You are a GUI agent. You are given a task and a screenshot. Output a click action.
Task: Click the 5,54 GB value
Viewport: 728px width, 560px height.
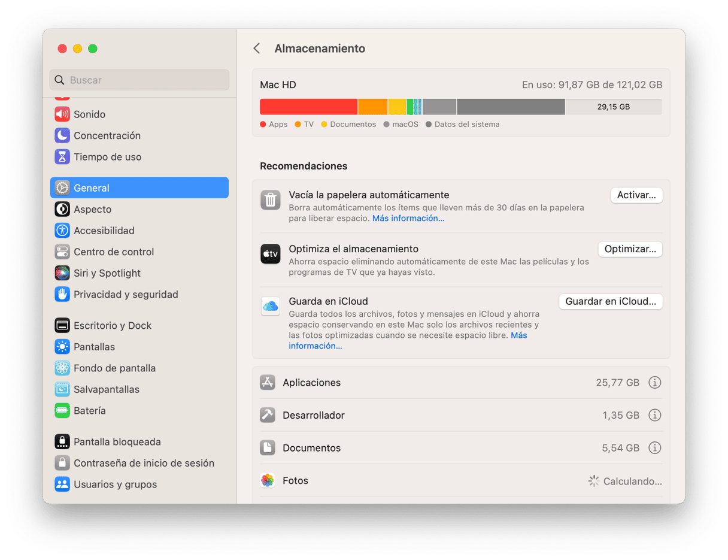tap(620, 447)
